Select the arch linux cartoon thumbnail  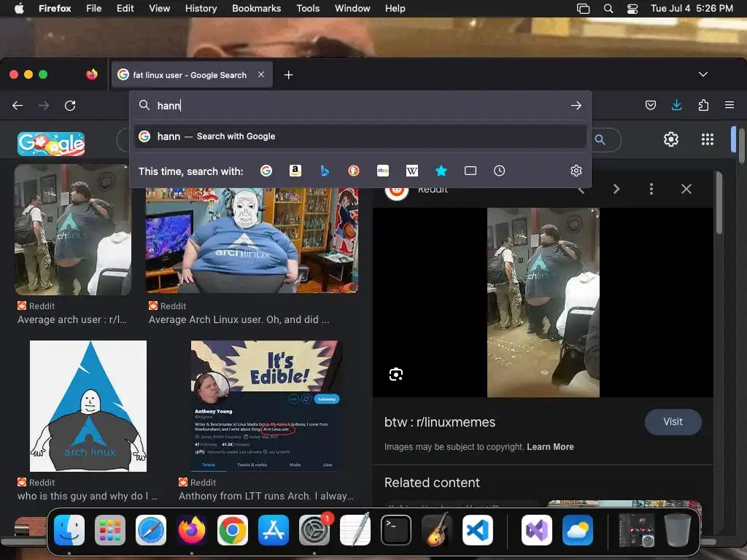pyautogui.click(x=88, y=405)
